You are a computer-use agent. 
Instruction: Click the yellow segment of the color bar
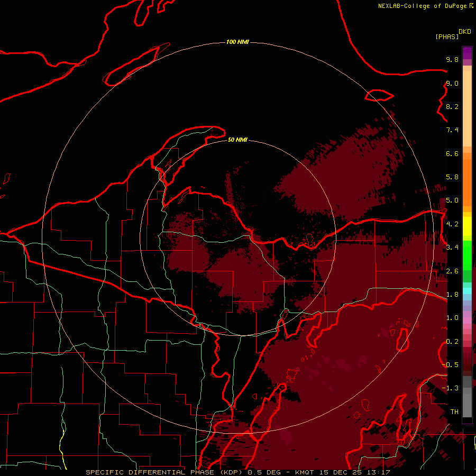click(x=467, y=226)
